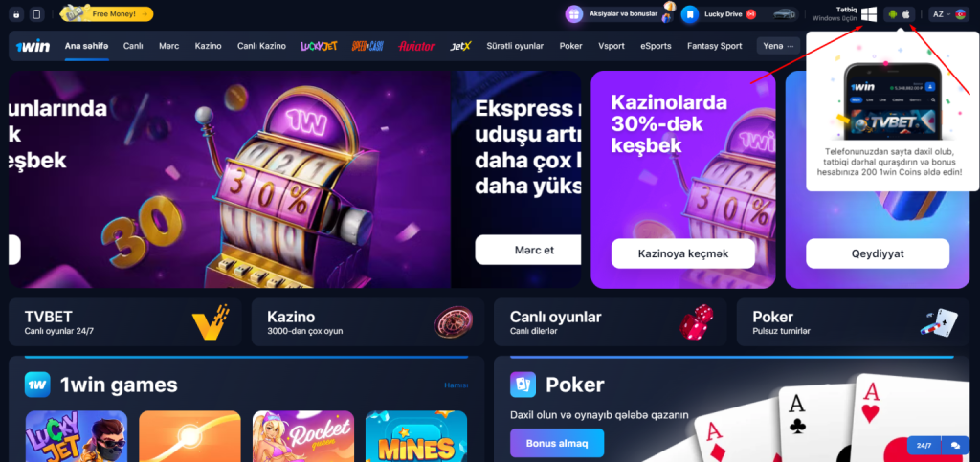The width and height of the screenshot is (980, 462).
Task: Open the Speed & Cash logo link
Action: click(367, 46)
